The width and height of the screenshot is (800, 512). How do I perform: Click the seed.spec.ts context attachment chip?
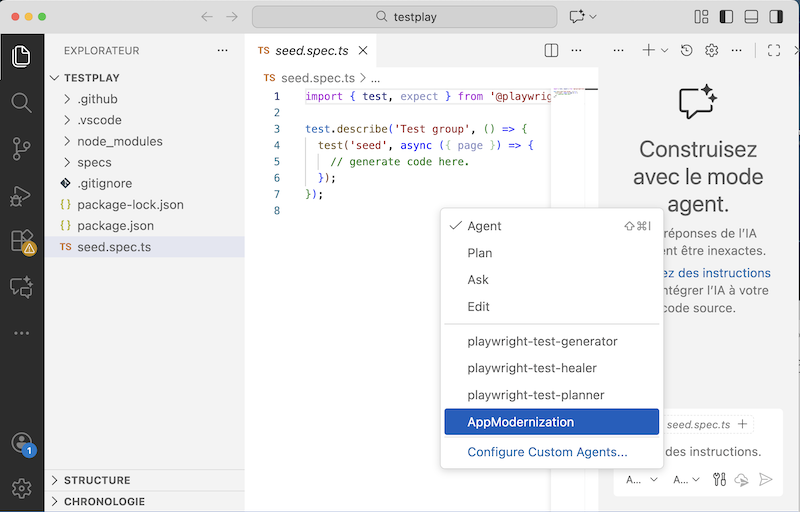[x=698, y=424]
